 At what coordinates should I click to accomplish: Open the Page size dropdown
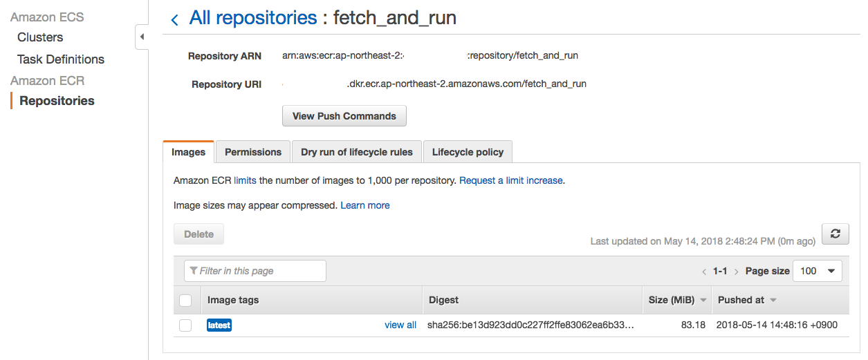(x=817, y=272)
